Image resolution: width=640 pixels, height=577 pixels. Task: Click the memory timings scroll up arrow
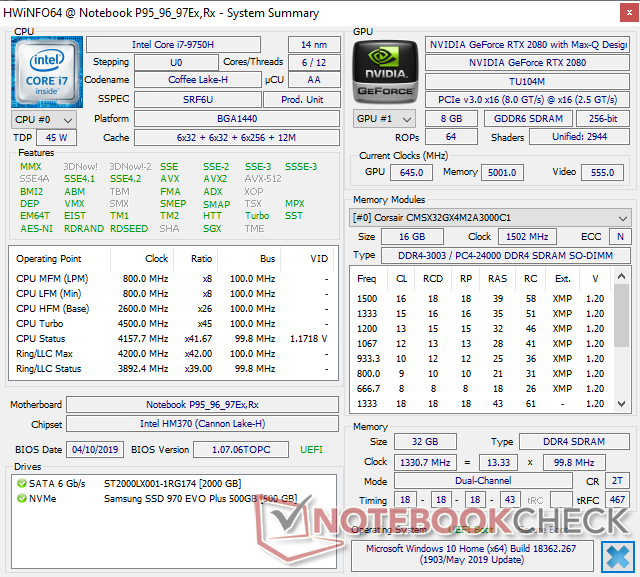622,277
